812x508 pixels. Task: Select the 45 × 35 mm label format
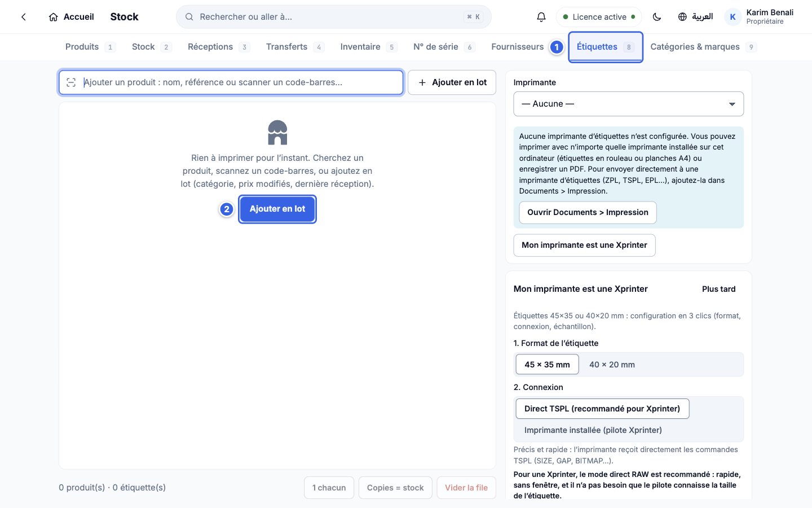[x=547, y=365]
